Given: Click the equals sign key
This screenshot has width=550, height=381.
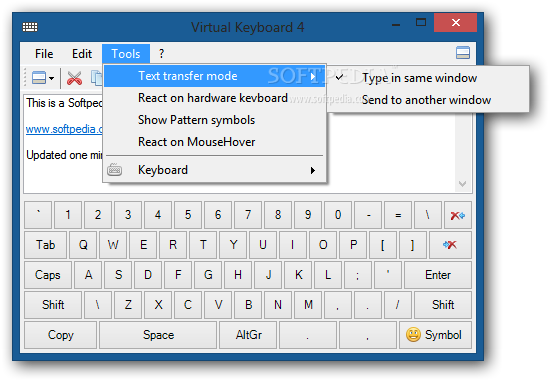Looking at the screenshot, I should 398,215.
